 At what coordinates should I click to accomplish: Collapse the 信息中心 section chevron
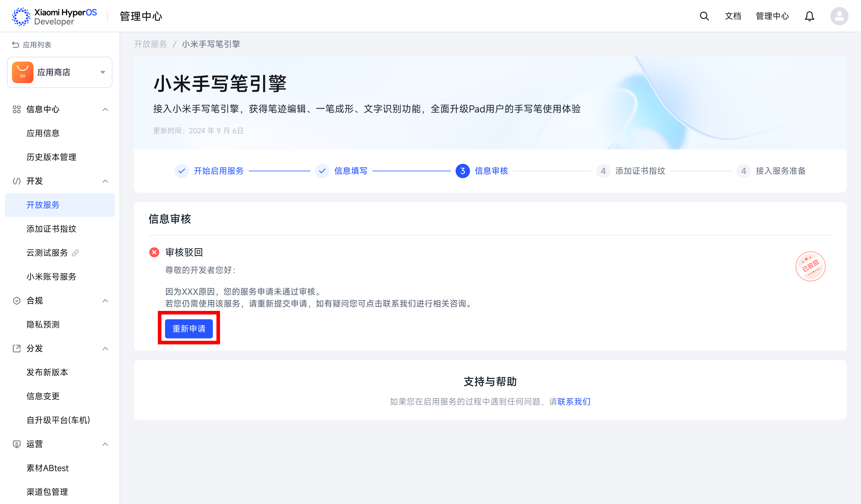pyautogui.click(x=105, y=109)
